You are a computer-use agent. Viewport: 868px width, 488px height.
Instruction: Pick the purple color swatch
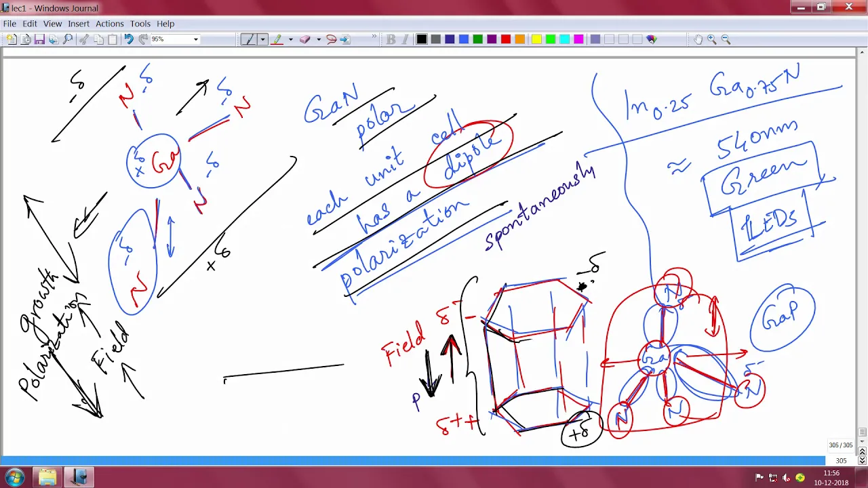(x=492, y=39)
